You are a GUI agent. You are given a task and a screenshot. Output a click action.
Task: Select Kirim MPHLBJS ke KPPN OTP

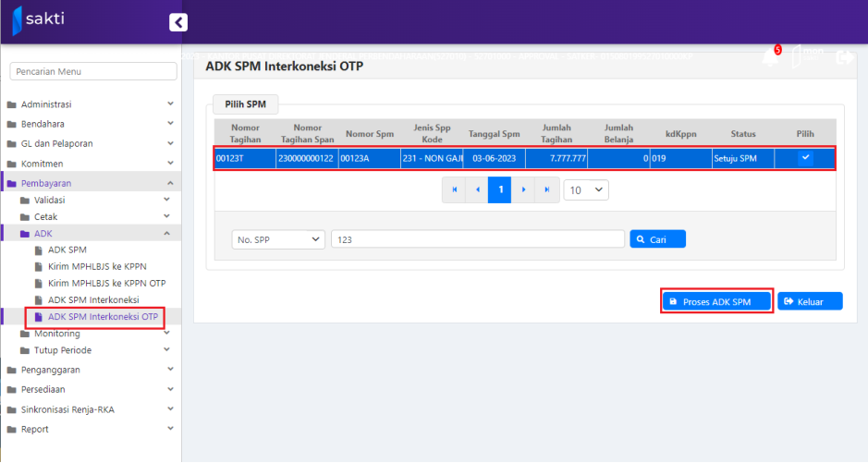tap(105, 283)
